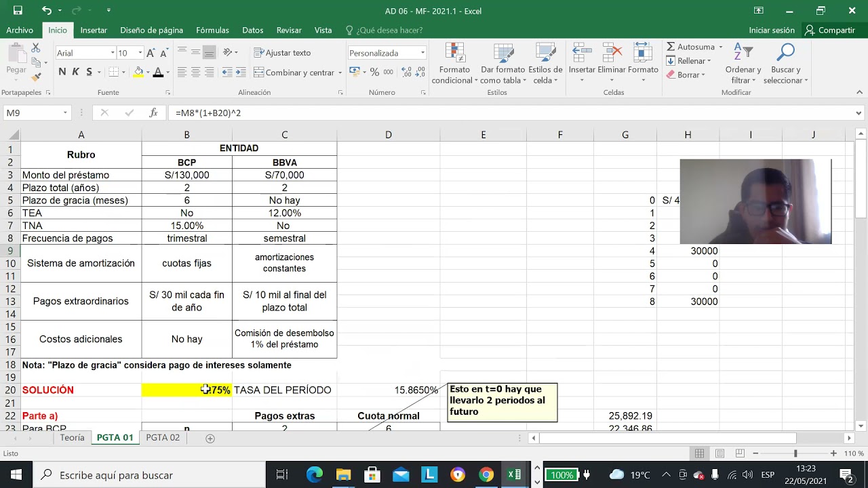Open Chrome from the taskbar
Image resolution: width=868 pixels, height=488 pixels.
pyautogui.click(x=486, y=474)
